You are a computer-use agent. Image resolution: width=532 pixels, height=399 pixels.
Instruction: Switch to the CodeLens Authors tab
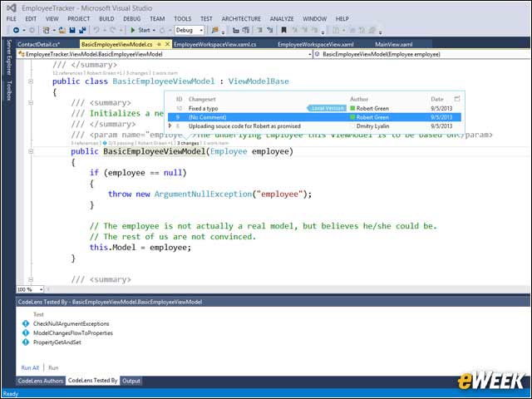click(41, 381)
